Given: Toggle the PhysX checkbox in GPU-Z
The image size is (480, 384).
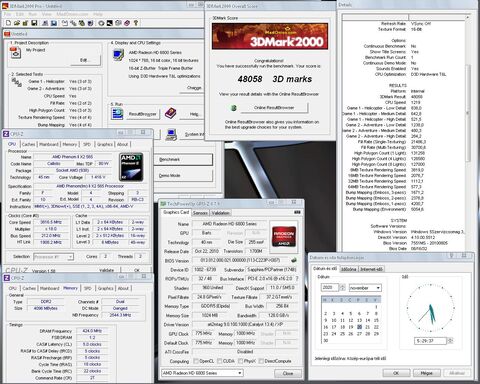Looking at the screenshot, I should [240, 361].
